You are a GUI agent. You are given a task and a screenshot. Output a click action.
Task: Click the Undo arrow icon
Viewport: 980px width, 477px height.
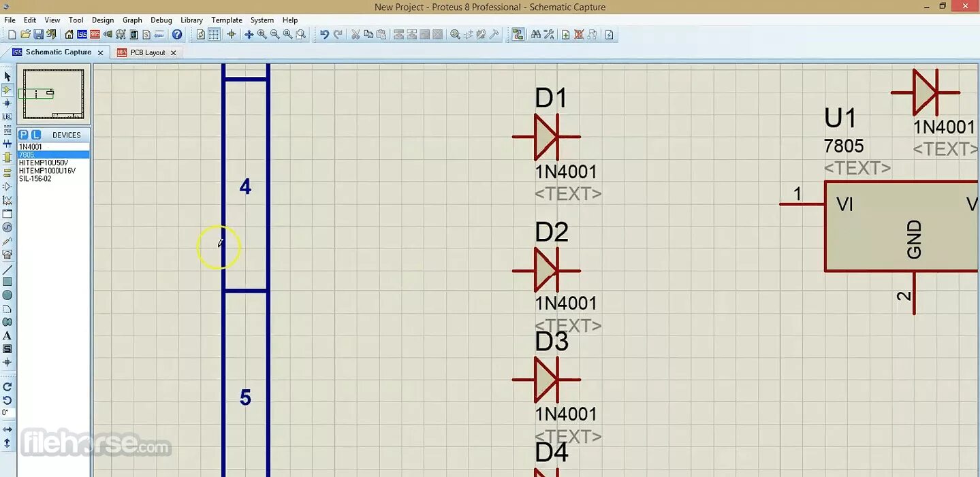coord(324,35)
